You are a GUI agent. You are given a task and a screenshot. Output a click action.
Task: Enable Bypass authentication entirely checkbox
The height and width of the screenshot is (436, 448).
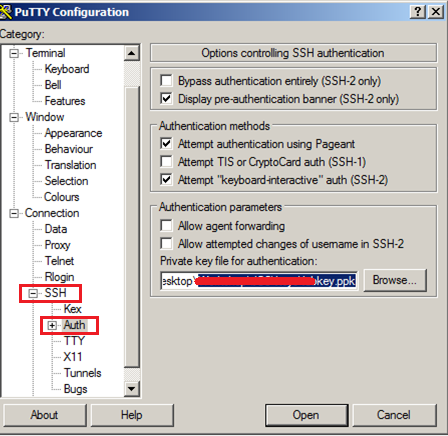166,81
